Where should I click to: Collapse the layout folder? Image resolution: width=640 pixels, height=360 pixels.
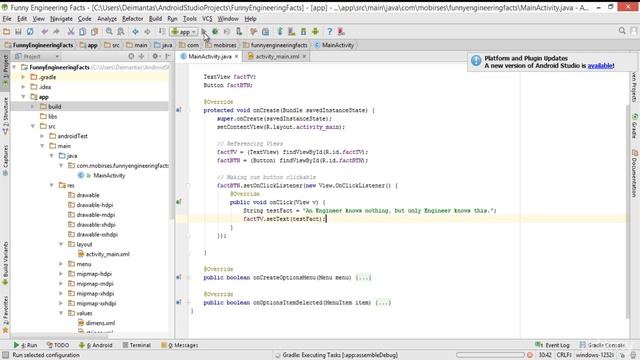[61, 244]
